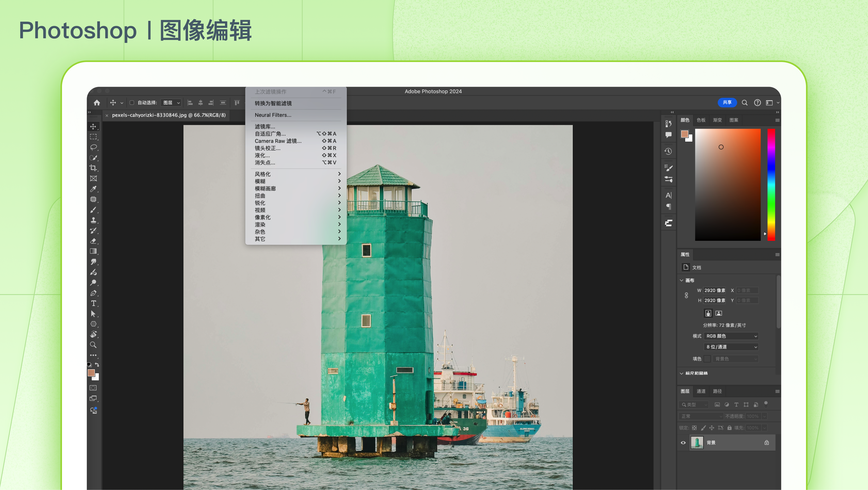Close the pexels-cahyorizki document tab
The height and width of the screenshot is (490, 868).
click(107, 116)
